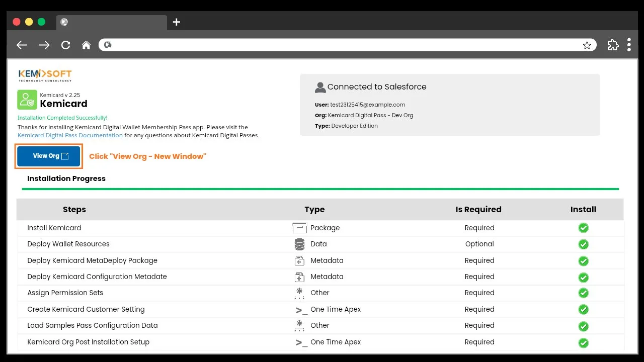Screen dimensions: 644x362
Task: Click Other icon for Load Samples Pass Configuration
Action: (x=299, y=326)
